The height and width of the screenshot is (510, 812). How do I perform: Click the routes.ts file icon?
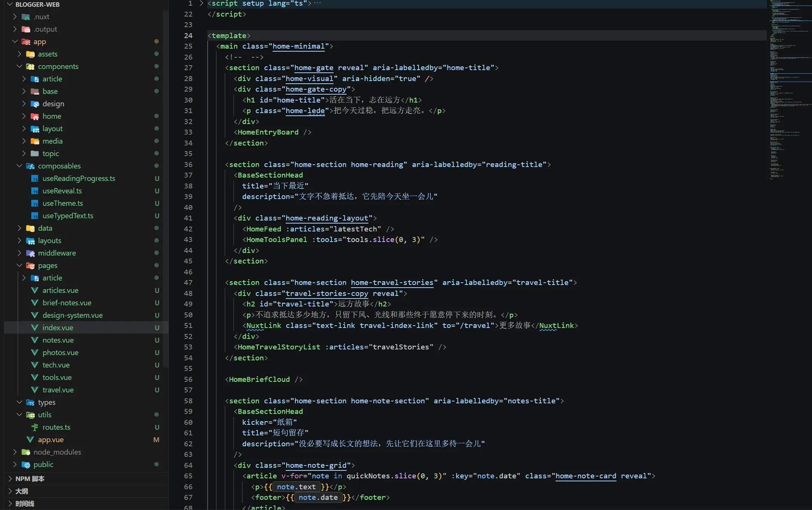tap(35, 427)
